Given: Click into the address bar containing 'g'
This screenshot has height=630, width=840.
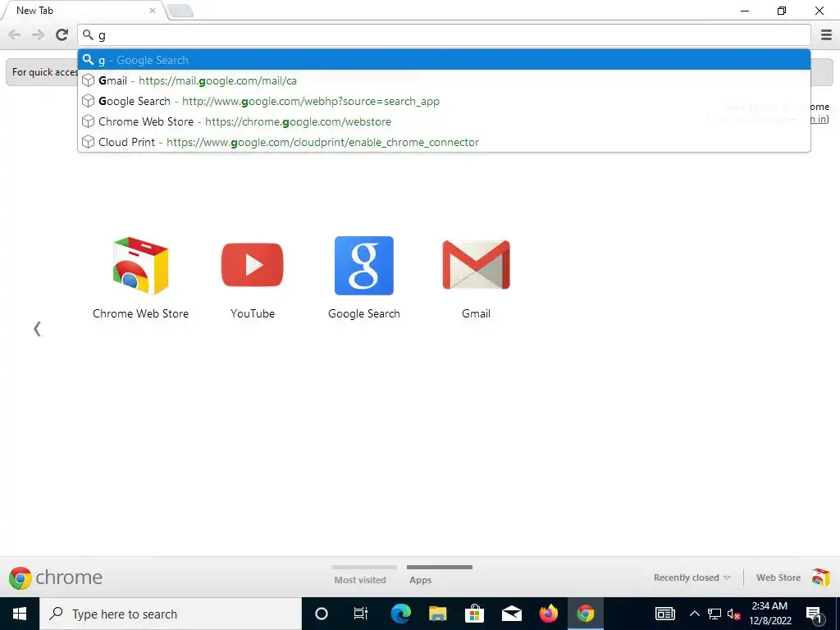Looking at the screenshot, I should [444, 35].
